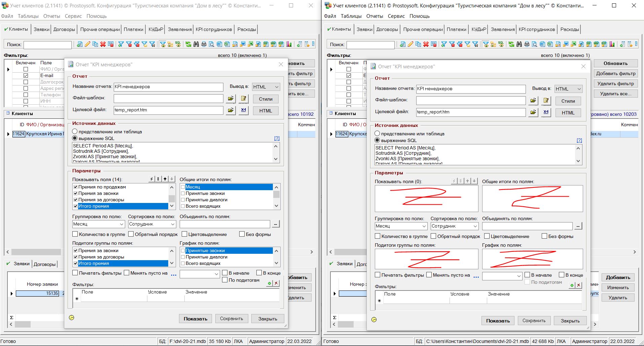Switch to 'KPI сотрудников' tab in right window

(x=537, y=29)
